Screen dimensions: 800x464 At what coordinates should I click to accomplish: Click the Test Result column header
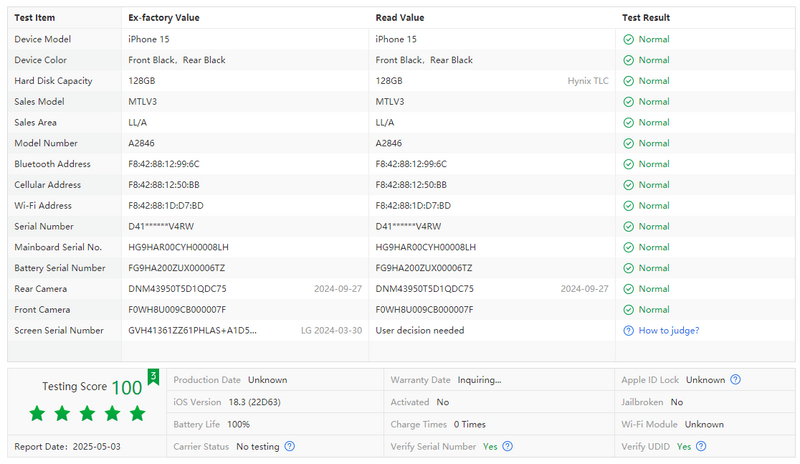click(x=645, y=17)
